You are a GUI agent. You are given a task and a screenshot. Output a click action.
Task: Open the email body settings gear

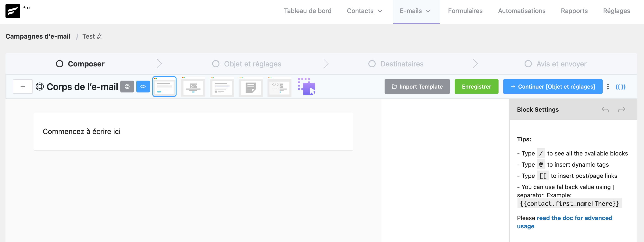coord(127,86)
